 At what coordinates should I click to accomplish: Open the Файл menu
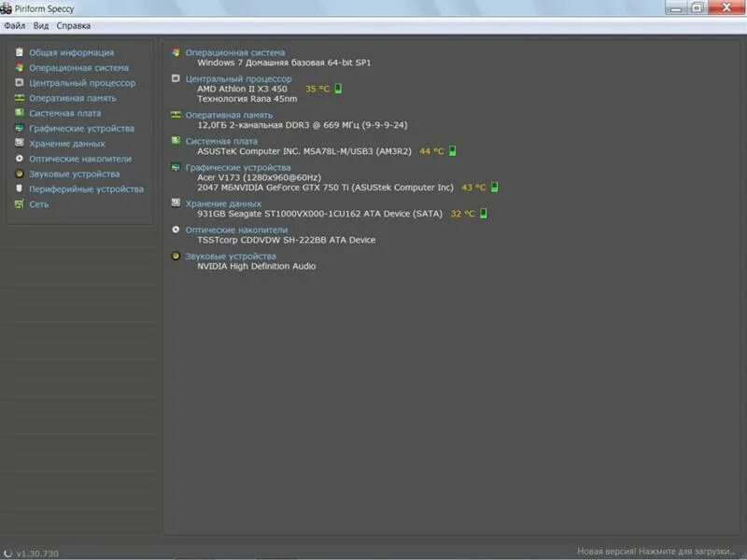[x=14, y=26]
